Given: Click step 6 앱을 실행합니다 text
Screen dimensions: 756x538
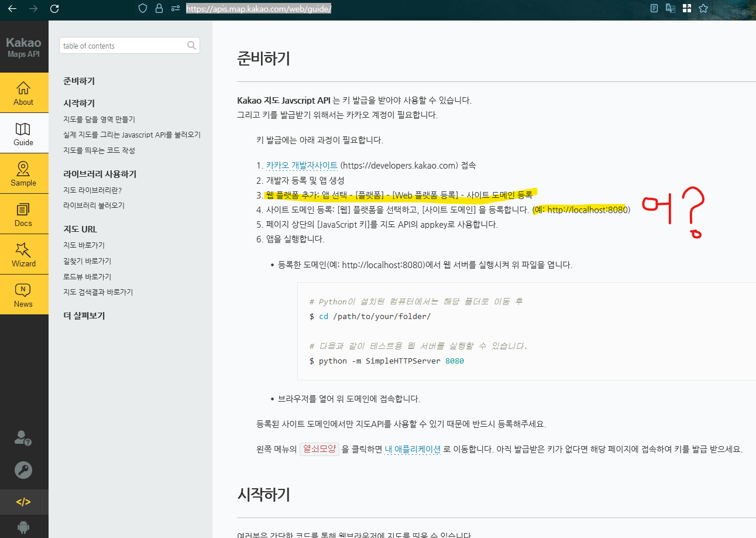Looking at the screenshot, I should click(295, 239).
